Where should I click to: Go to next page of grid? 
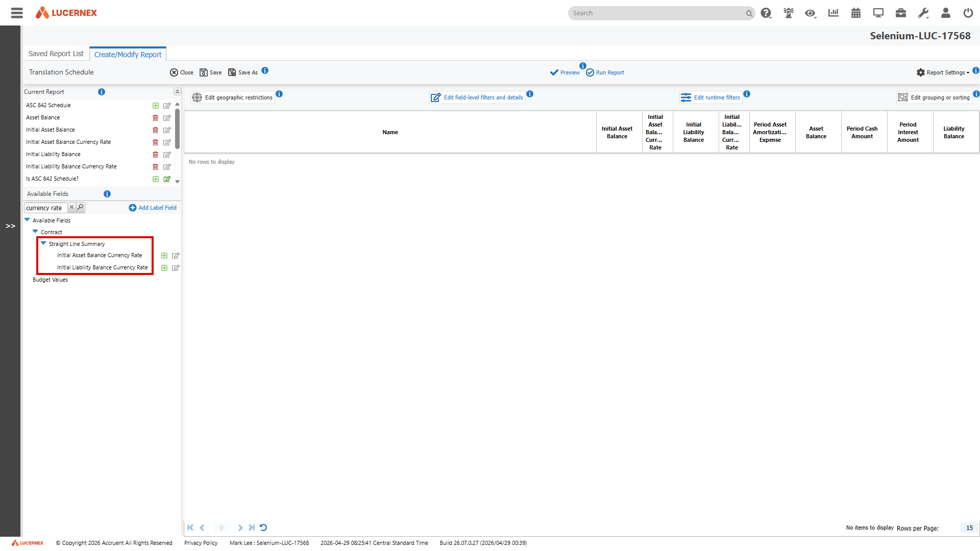pyautogui.click(x=240, y=528)
